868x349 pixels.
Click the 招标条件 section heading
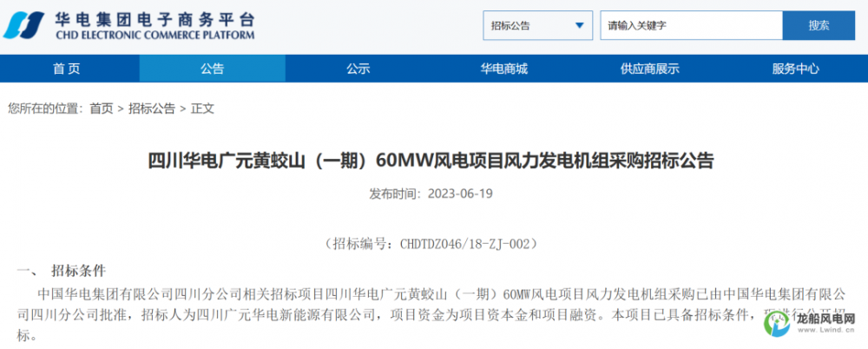click(x=78, y=271)
